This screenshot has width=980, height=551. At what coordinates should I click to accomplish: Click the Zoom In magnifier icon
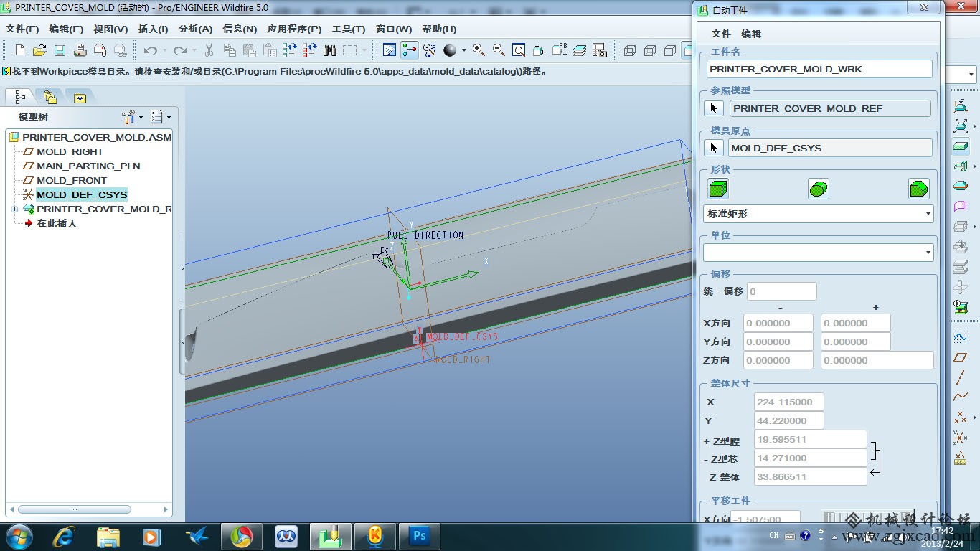(x=479, y=50)
